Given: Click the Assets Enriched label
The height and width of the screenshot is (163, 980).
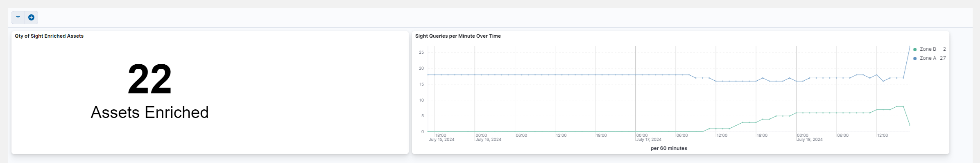Looking at the screenshot, I should [x=149, y=112].
